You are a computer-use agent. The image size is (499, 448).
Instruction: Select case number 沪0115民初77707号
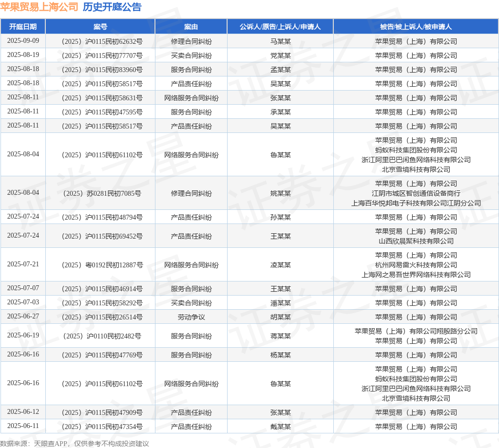[102, 56]
